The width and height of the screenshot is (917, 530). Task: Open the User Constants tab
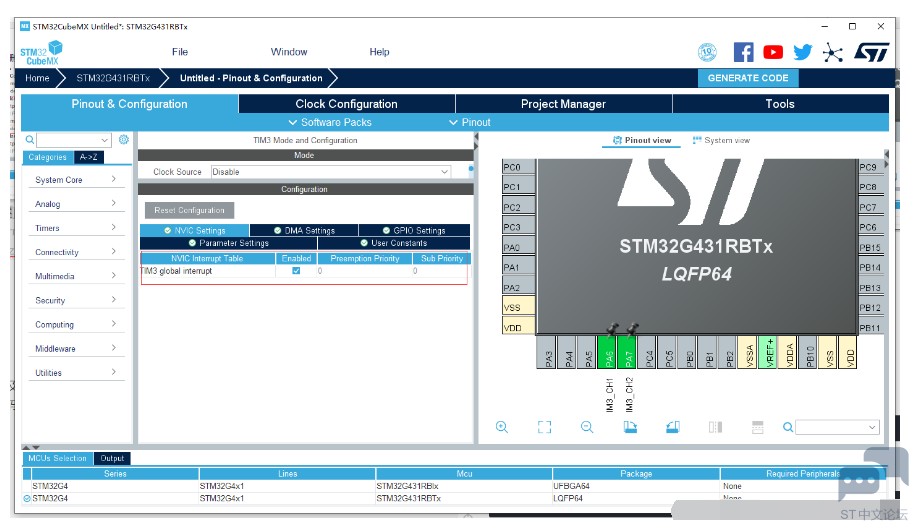pyautogui.click(x=394, y=243)
